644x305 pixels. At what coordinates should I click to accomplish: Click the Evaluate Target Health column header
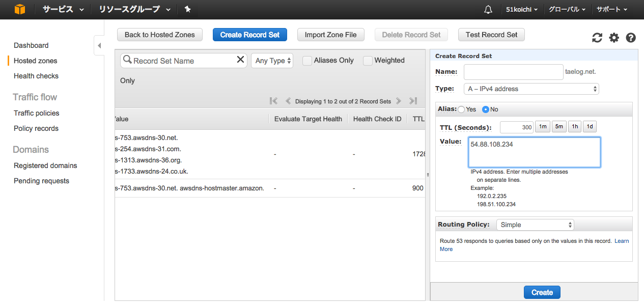click(x=308, y=119)
